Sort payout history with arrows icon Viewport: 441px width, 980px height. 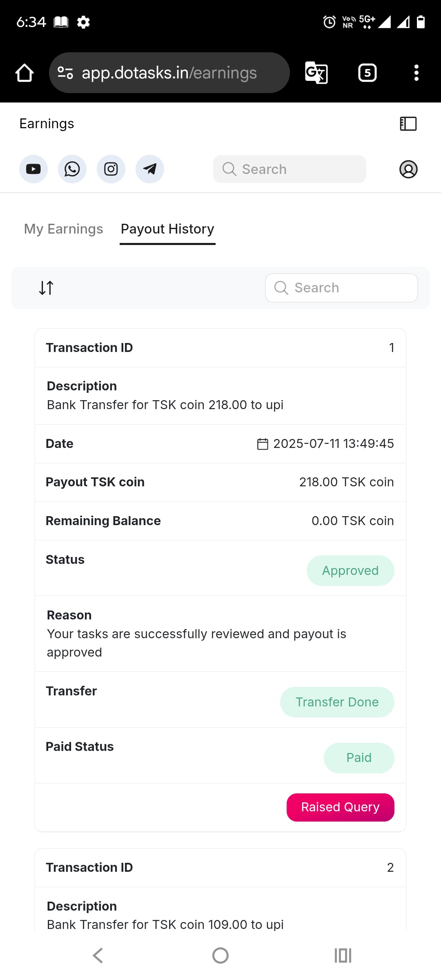click(46, 288)
